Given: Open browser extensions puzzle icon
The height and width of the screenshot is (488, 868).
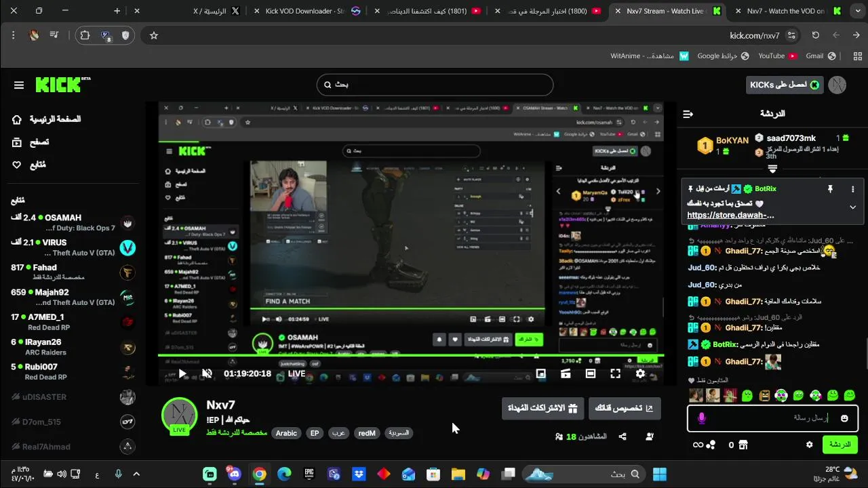Looking at the screenshot, I should coord(85,35).
